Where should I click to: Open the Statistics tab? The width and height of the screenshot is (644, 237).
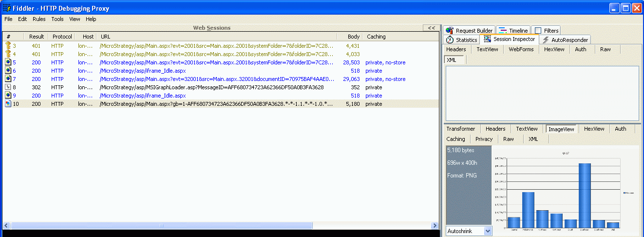tap(462, 40)
